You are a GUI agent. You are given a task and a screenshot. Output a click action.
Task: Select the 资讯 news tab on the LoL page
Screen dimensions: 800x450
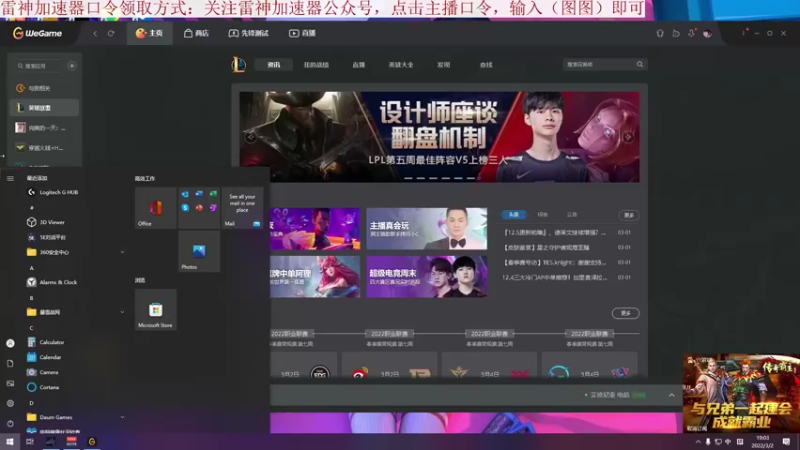click(x=274, y=65)
